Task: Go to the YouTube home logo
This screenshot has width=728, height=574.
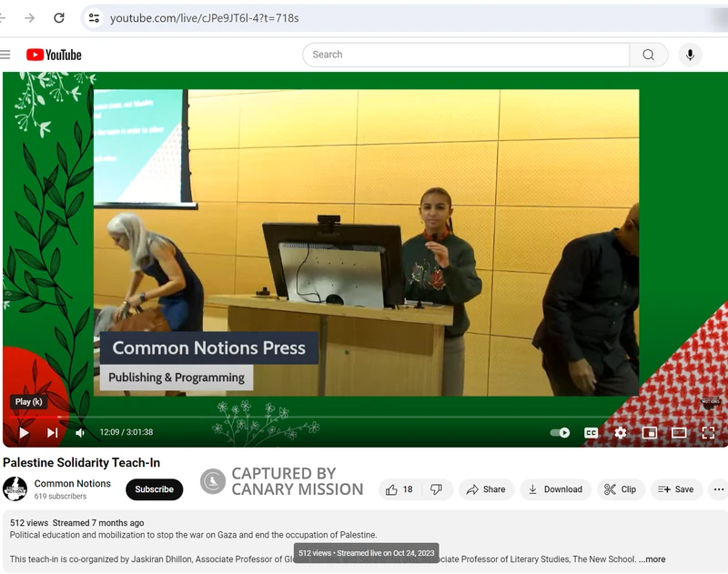Action: [x=54, y=55]
